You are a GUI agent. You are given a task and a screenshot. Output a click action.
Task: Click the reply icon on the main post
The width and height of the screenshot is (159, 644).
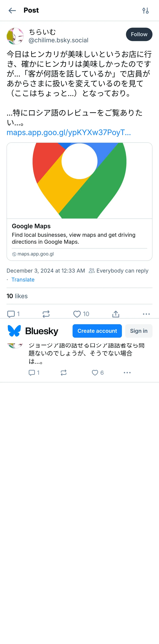pyautogui.click(x=13, y=314)
